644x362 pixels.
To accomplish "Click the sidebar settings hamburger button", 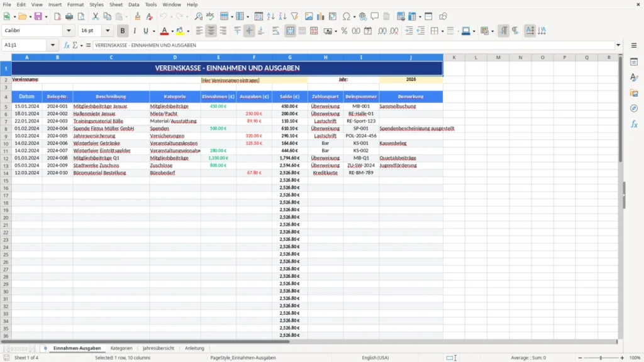I will pos(634,45).
